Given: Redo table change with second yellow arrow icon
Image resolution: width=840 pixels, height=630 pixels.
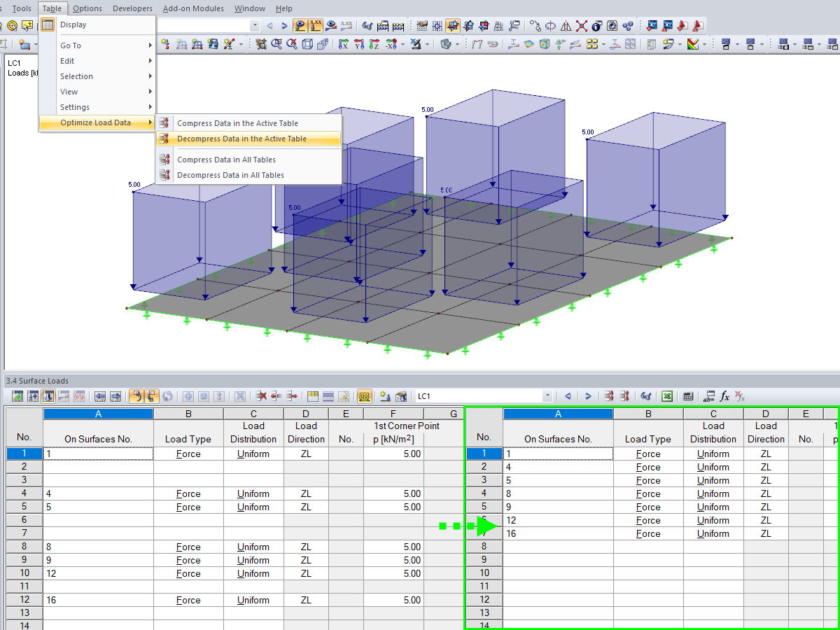Looking at the screenshot, I should coord(153,395).
